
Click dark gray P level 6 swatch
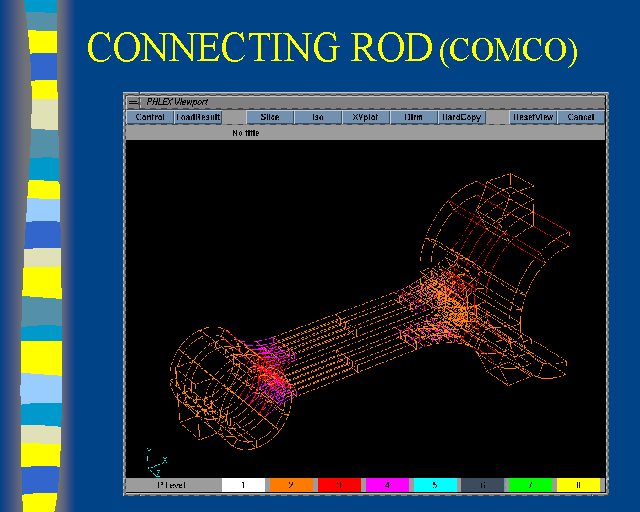482,485
